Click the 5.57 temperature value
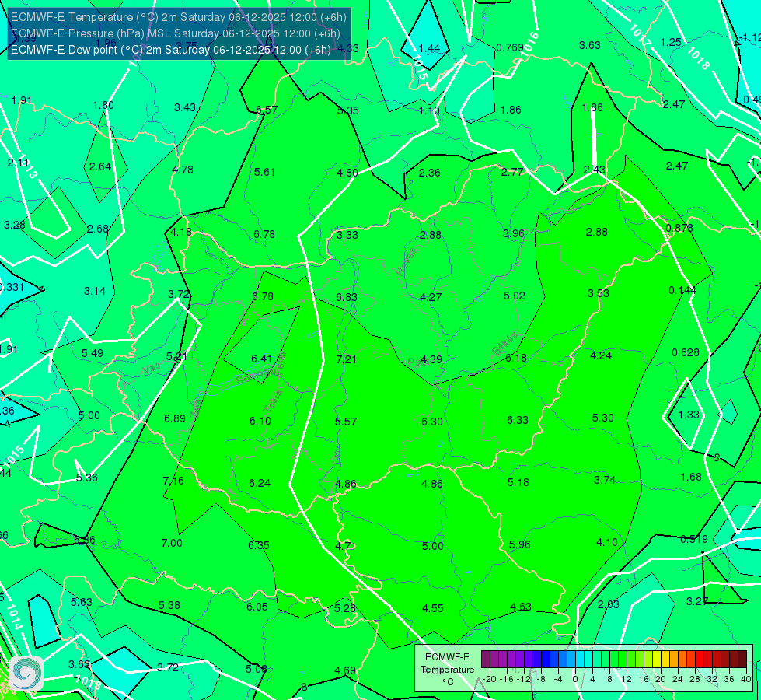The width and height of the screenshot is (761, 700). (x=346, y=422)
